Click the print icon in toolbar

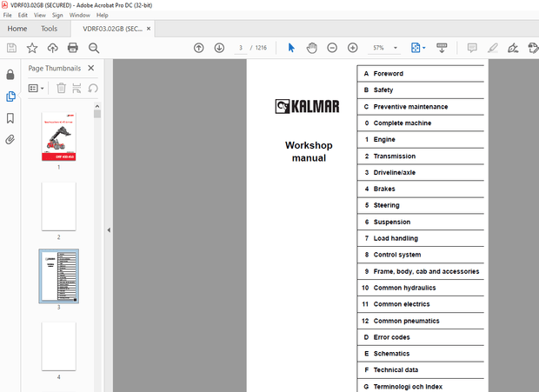coord(73,48)
